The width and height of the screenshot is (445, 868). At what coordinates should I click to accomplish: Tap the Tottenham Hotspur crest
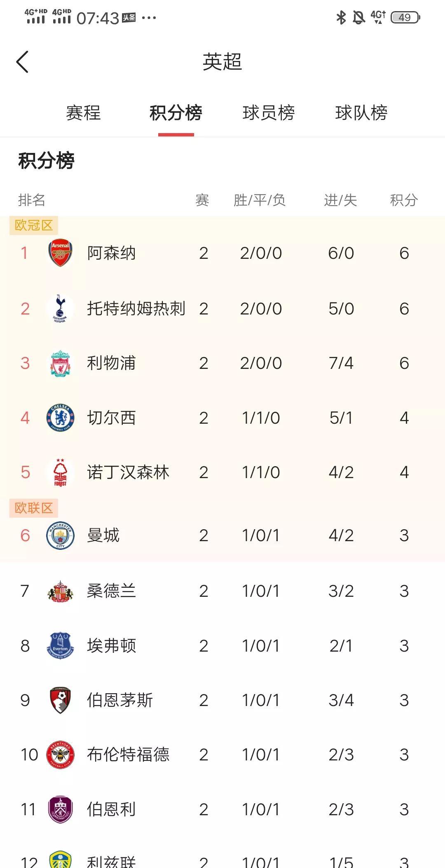[x=60, y=309]
